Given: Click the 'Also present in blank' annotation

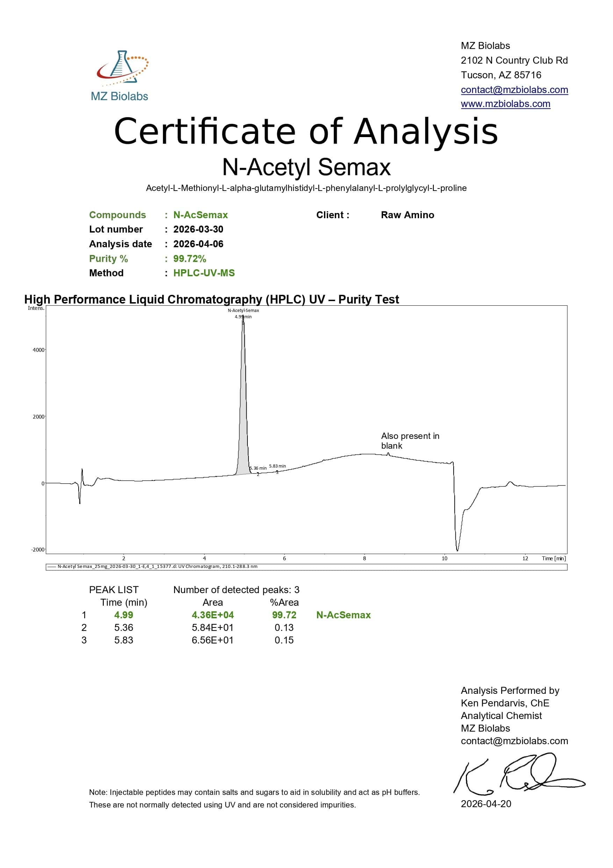Looking at the screenshot, I should click(x=410, y=441).
